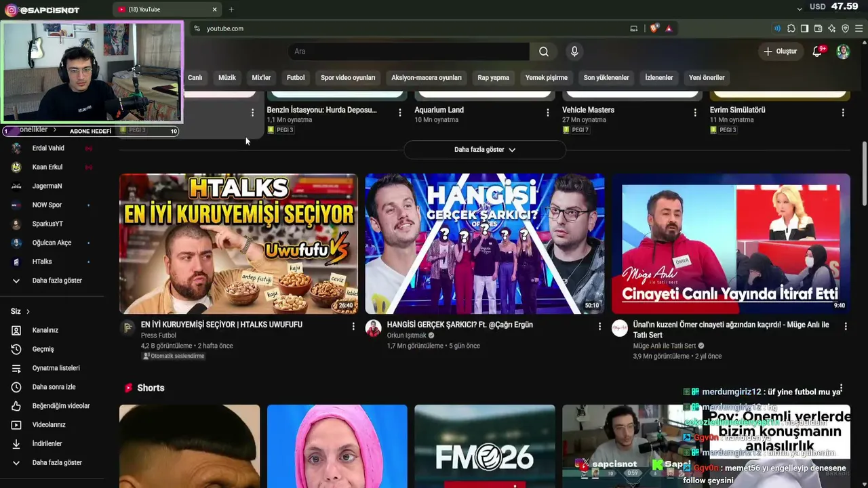
Task: Expand games shelf with Daha fazla göster
Action: (485, 150)
